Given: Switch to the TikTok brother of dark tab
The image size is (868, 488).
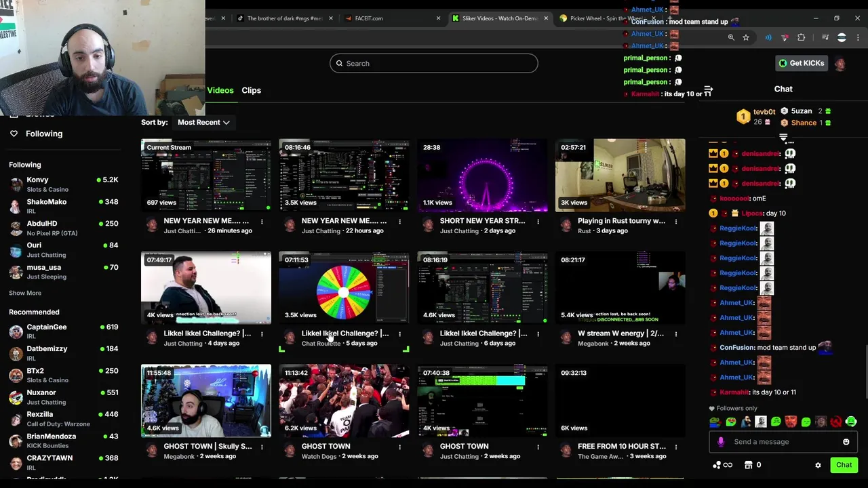Looking at the screenshot, I should coord(285,18).
